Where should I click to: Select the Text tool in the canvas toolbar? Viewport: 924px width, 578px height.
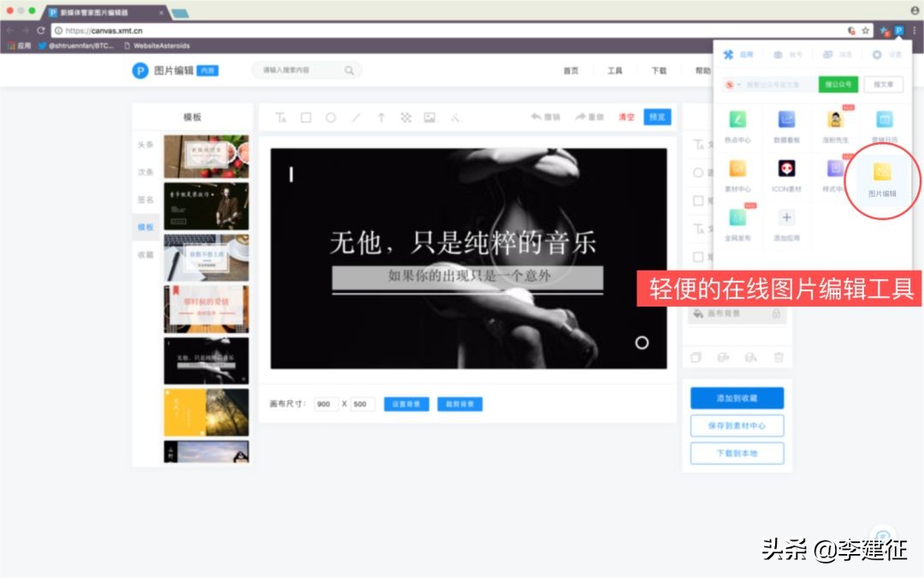pos(282,116)
